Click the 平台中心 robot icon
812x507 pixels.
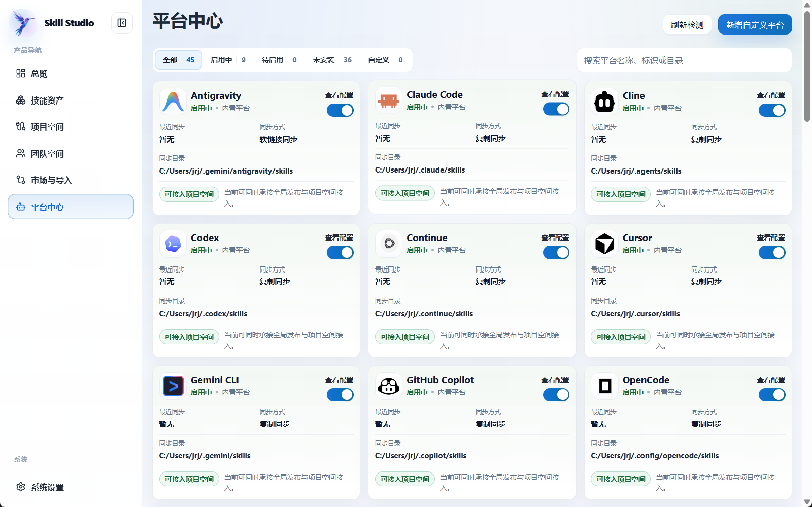tap(21, 207)
